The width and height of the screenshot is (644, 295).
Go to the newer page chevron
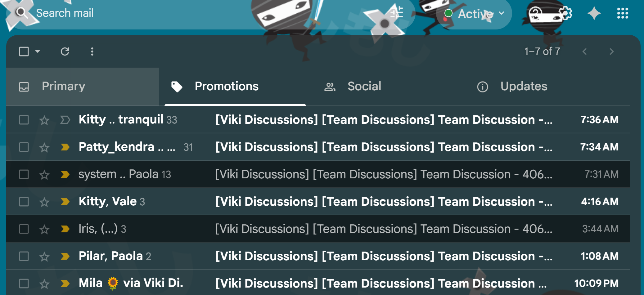[x=585, y=51]
